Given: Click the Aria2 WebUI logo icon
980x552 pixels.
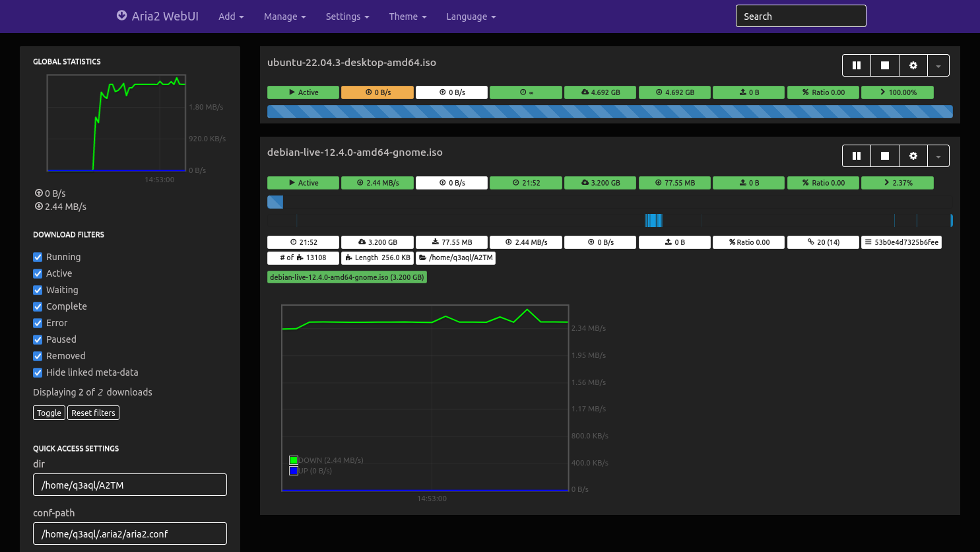Looking at the screenshot, I should (x=122, y=15).
